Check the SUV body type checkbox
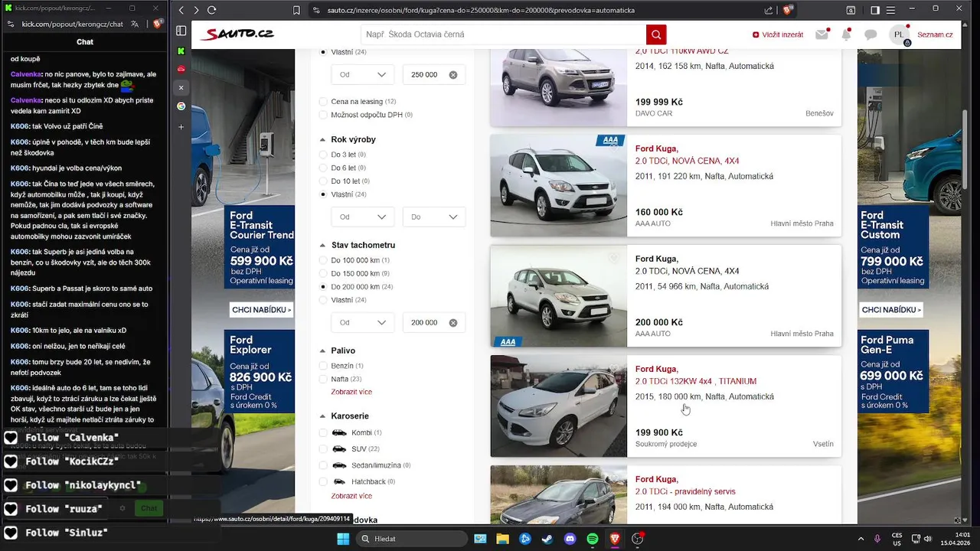 pyautogui.click(x=323, y=448)
